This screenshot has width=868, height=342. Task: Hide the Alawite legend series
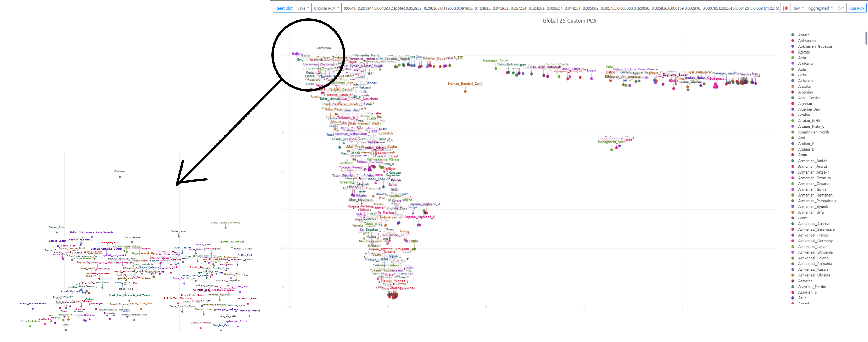click(x=804, y=87)
